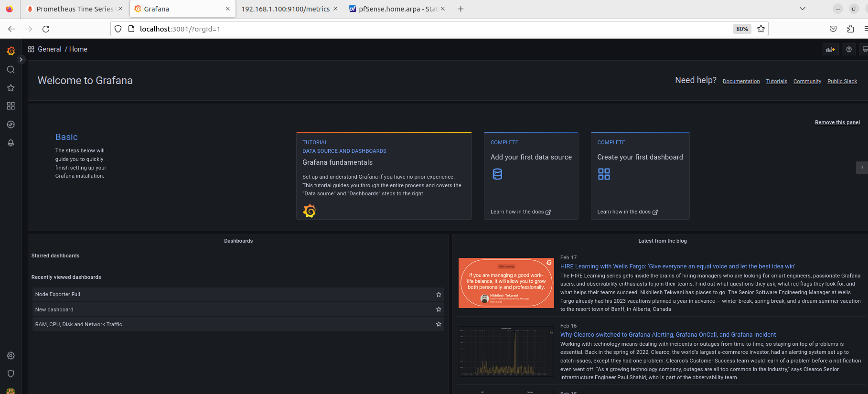The height and width of the screenshot is (394, 868).
Task: Click the Basic setup heading
Action: pyautogui.click(x=66, y=137)
